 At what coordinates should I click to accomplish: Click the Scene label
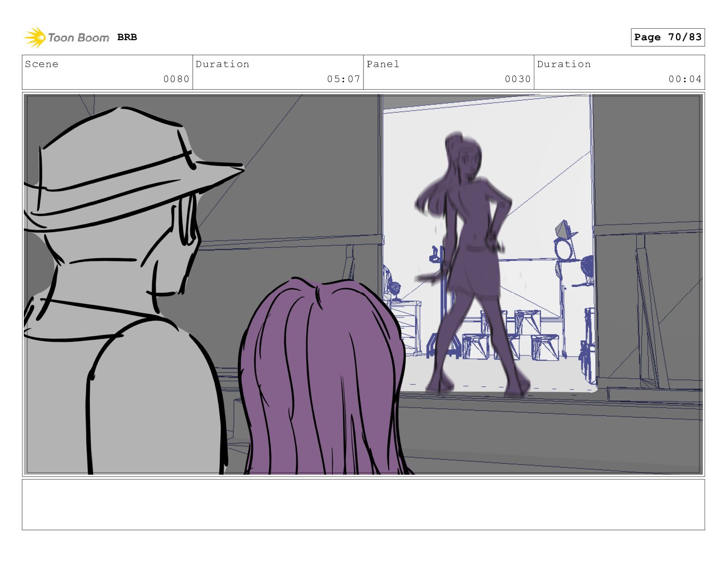click(x=41, y=64)
